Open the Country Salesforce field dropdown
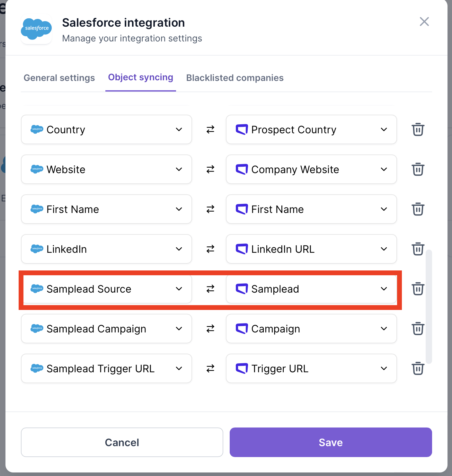452x476 pixels. [x=106, y=129]
